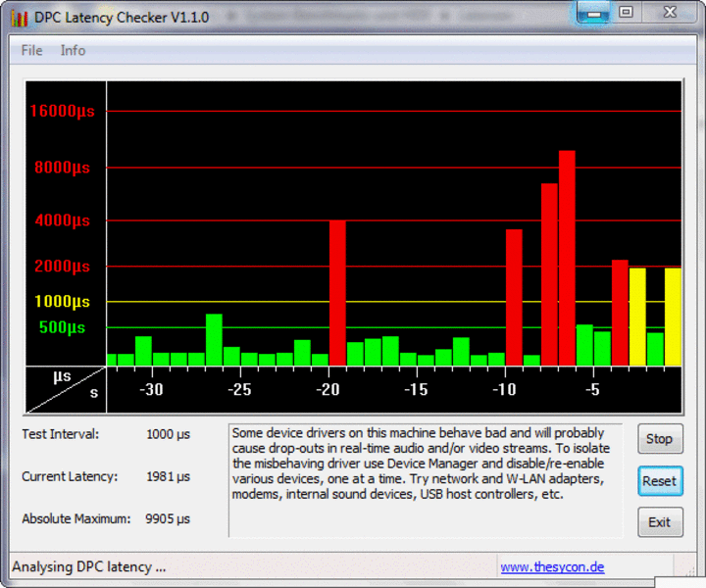Close the DPC Latency Checker window
This screenshot has width=706, height=588.
point(670,12)
